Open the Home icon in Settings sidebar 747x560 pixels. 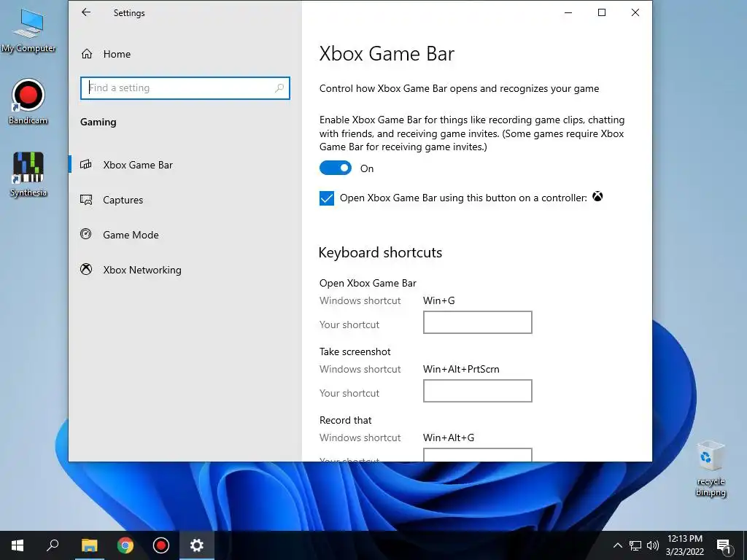click(x=87, y=54)
